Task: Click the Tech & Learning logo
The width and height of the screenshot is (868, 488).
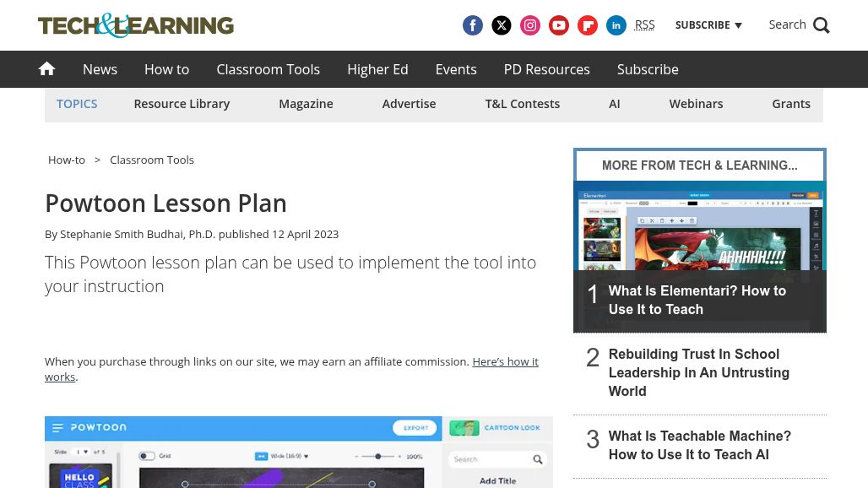Action: click(136, 25)
